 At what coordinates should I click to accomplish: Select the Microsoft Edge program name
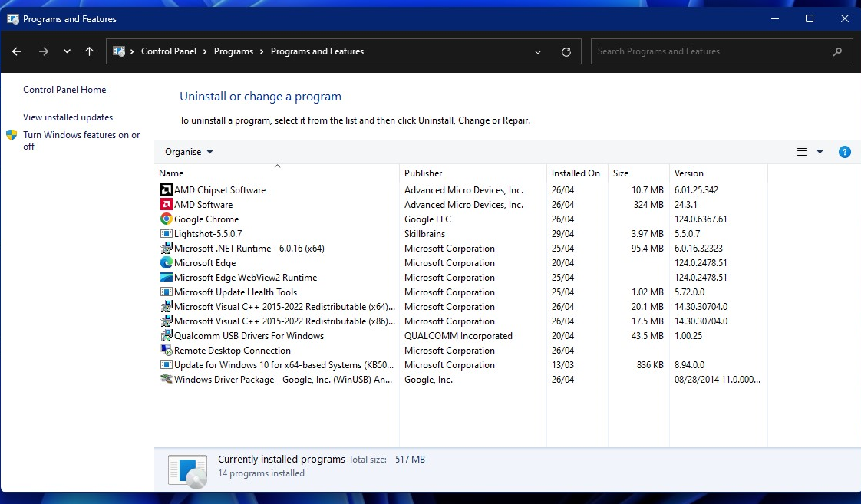pyautogui.click(x=205, y=262)
